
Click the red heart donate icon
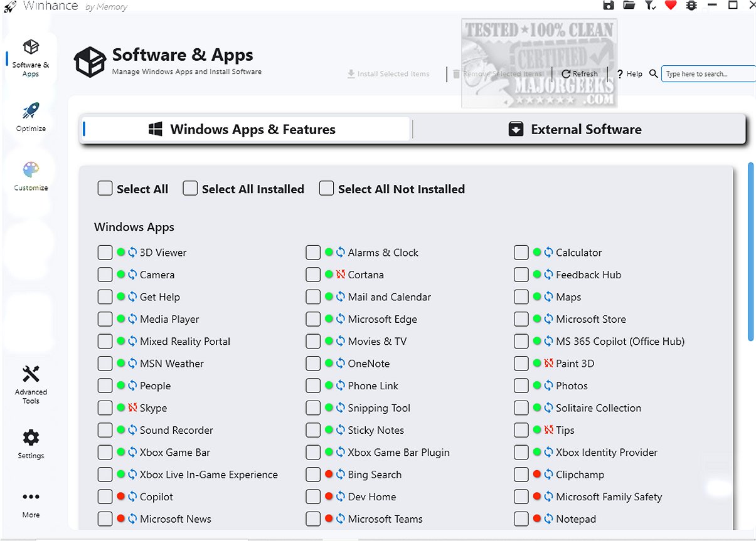[671, 6]
